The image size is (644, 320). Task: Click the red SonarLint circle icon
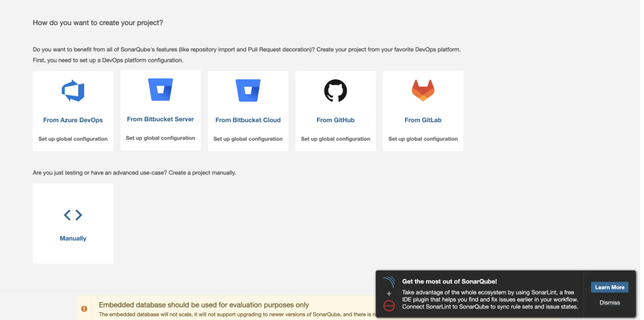(x=389, y=306)
